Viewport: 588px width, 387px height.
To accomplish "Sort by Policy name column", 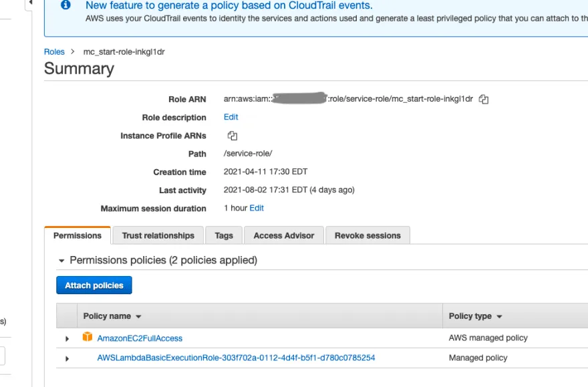I will (x=112, y=316).
